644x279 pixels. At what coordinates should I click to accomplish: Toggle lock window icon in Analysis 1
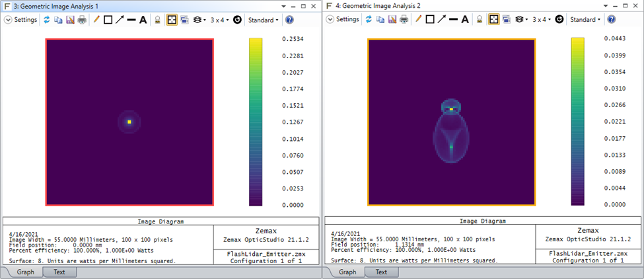pos(158,20)
